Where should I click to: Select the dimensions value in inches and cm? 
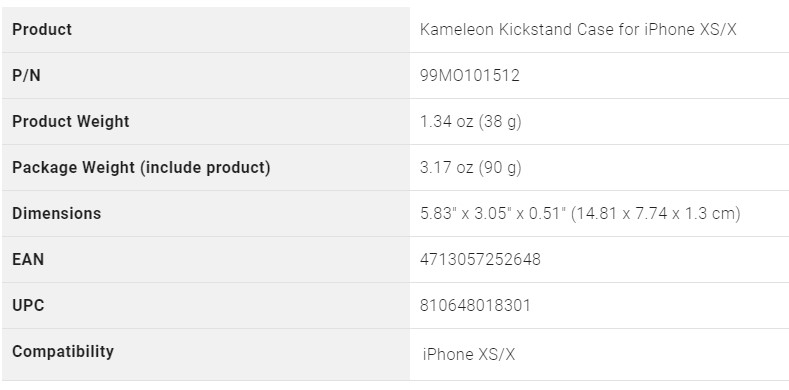pos(580,213)
